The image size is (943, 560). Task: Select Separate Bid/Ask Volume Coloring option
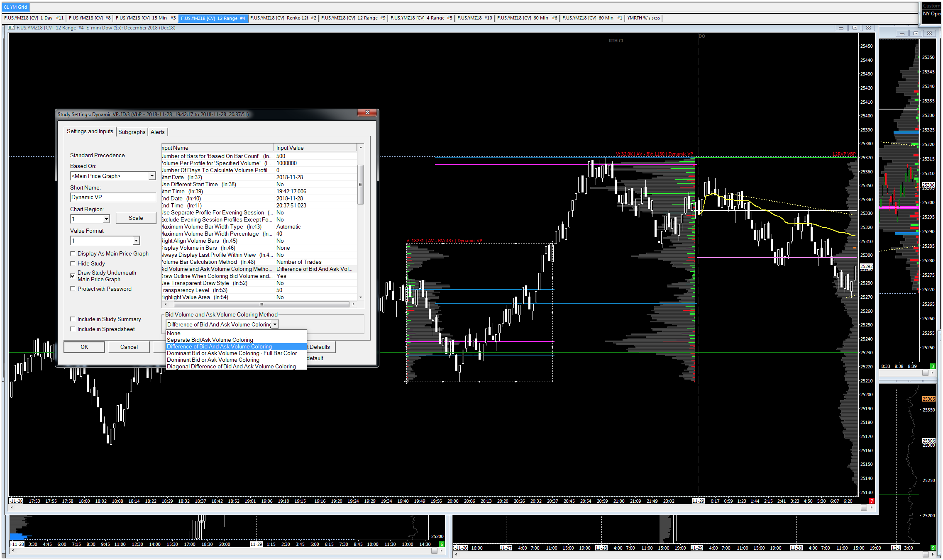pos(210,340)
